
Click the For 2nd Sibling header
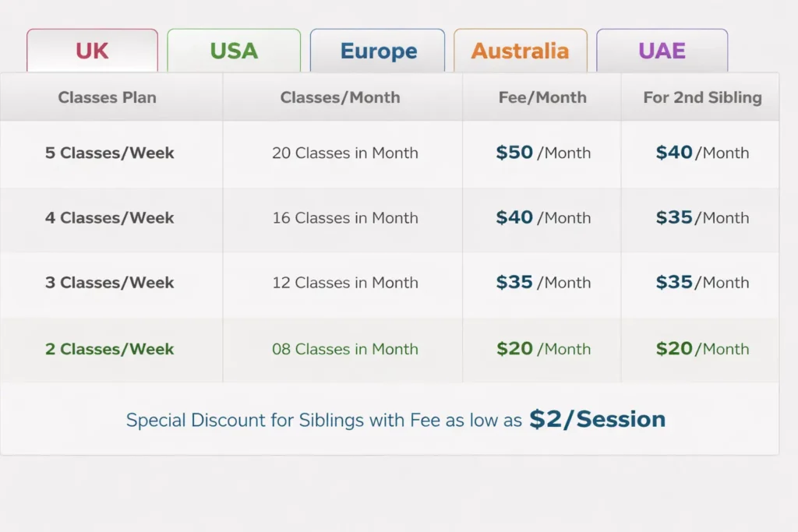(702, 97)
